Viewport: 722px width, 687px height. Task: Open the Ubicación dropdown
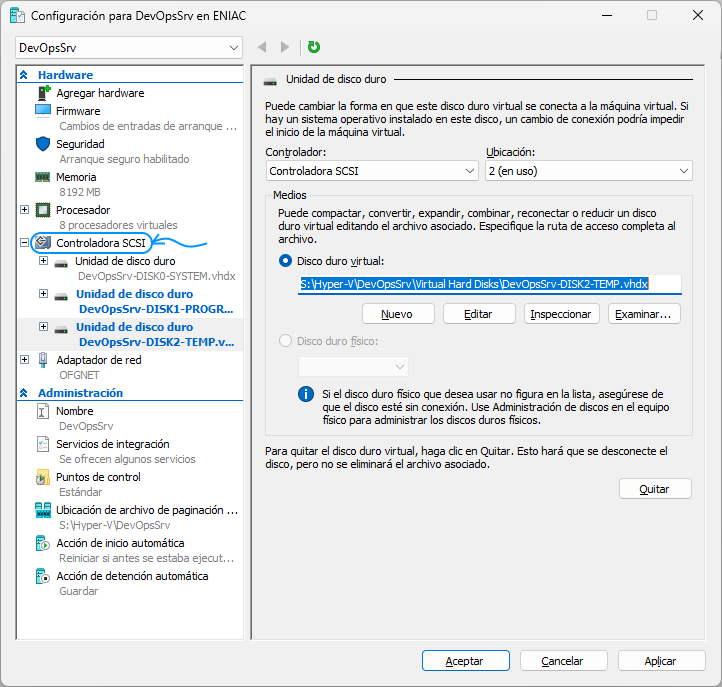588,171
